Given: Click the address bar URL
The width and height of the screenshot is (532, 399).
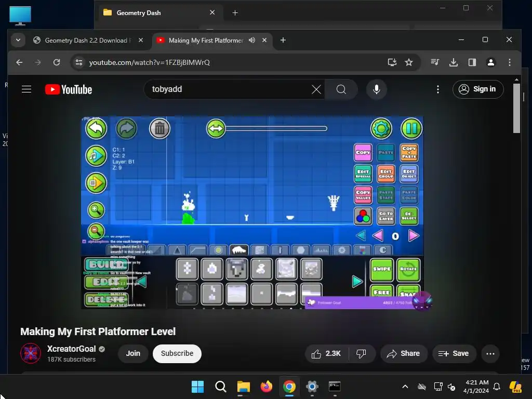Looking at the screenshot, I should 149,62.
